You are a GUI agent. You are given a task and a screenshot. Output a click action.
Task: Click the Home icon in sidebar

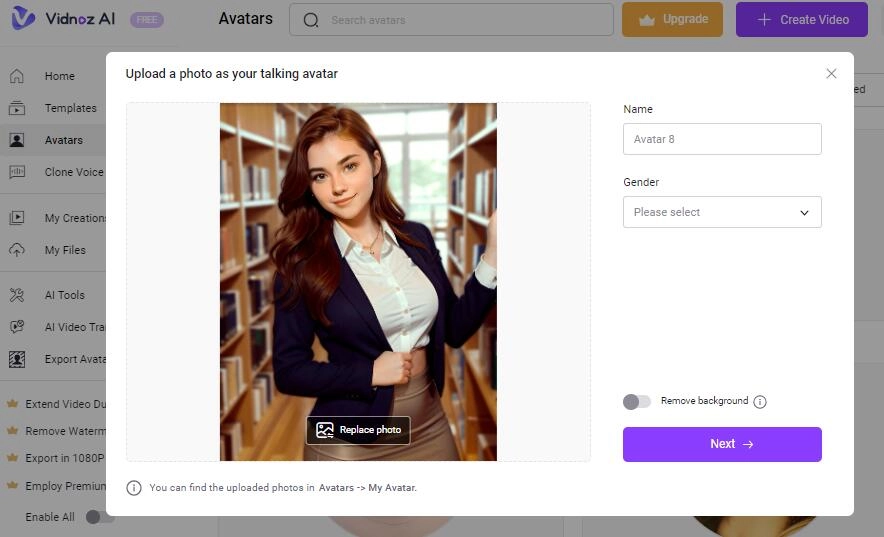pos(17,76)
